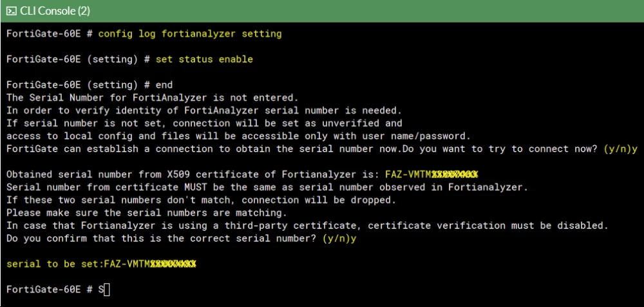Click the first 'FortiGate-60E #' prompt at top
This screenshot has width=644, height=307.
50,34
